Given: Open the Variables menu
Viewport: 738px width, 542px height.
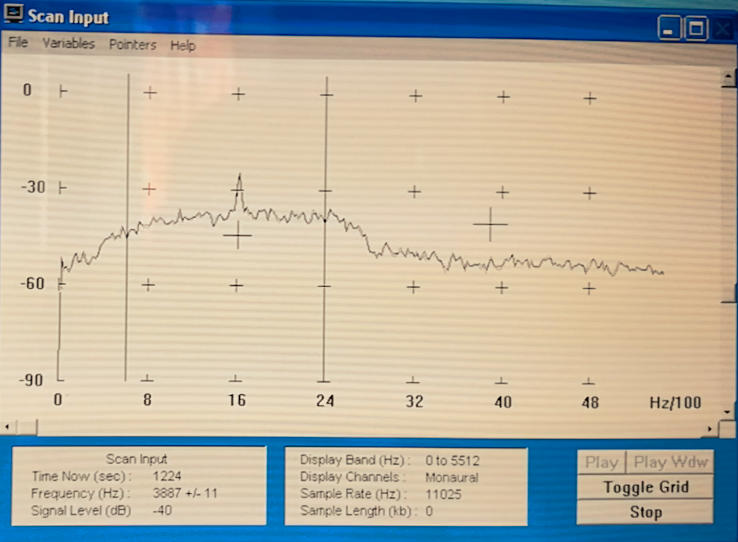Looking at the screenshot, I should pyautogui.click(x=69, y=43).
